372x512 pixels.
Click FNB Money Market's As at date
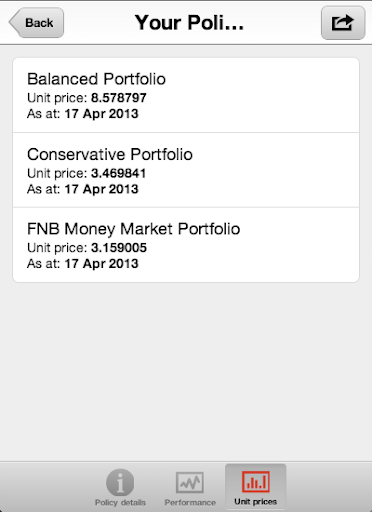click(x=101, y=264)
